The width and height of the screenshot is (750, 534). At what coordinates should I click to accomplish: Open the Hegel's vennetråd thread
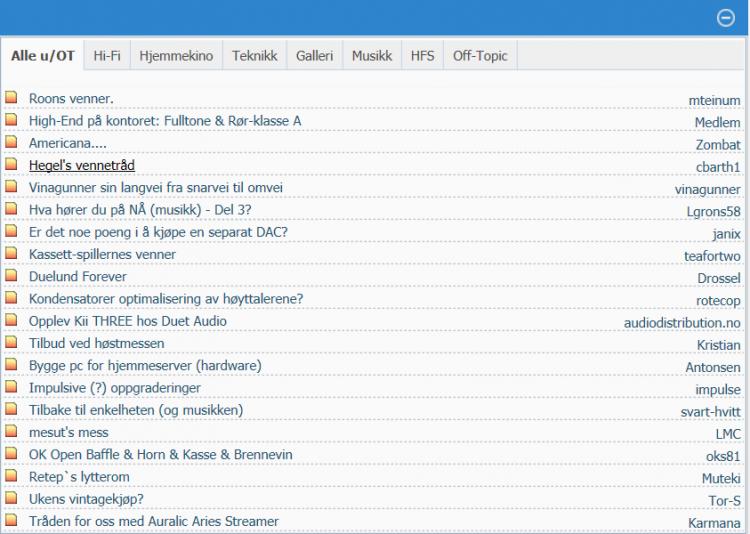click(82, 166)
